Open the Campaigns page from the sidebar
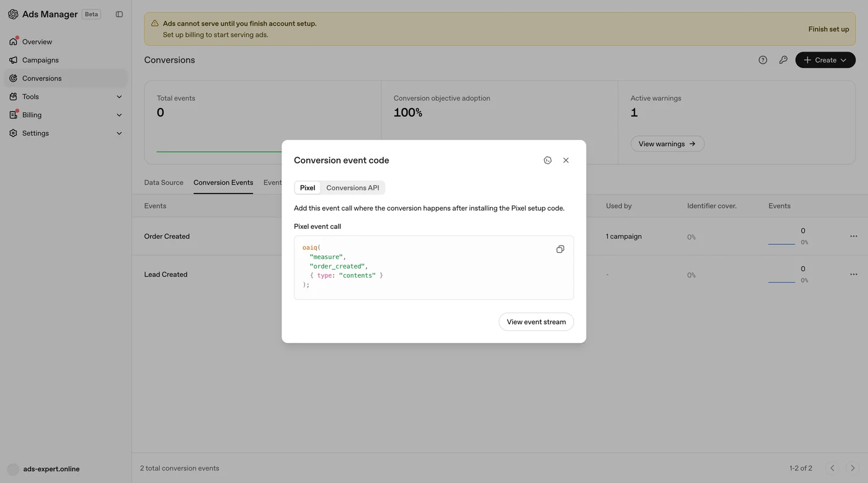This screenshot has height=483, width=868. tap(66, 60)
